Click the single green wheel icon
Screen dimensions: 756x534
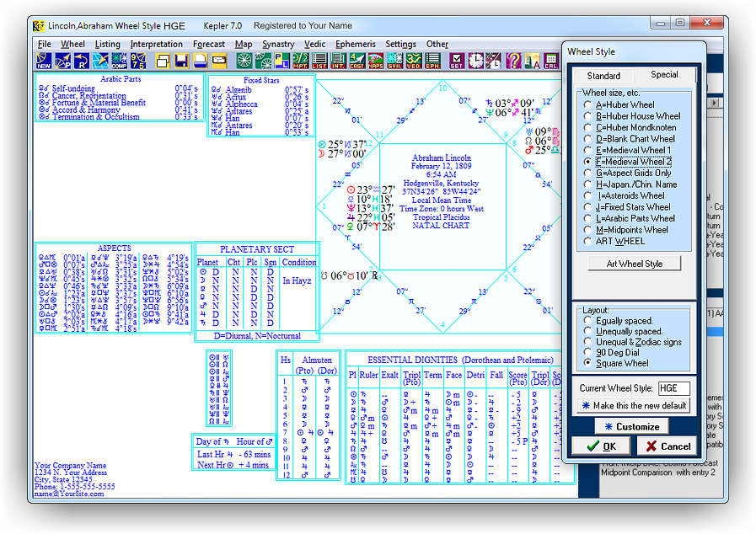tap(244, 61)
